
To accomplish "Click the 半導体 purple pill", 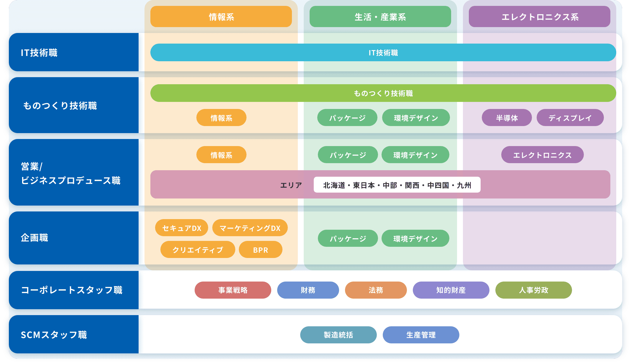I will [x=507, y=118].
